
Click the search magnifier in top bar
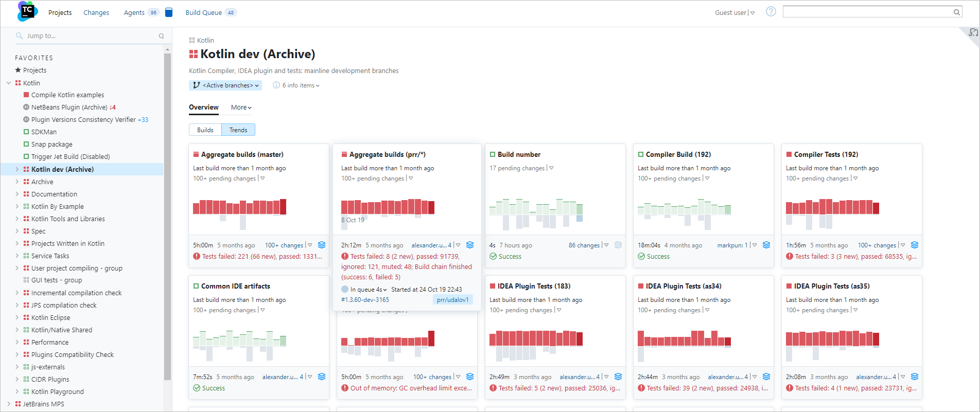tap(956, 12)
